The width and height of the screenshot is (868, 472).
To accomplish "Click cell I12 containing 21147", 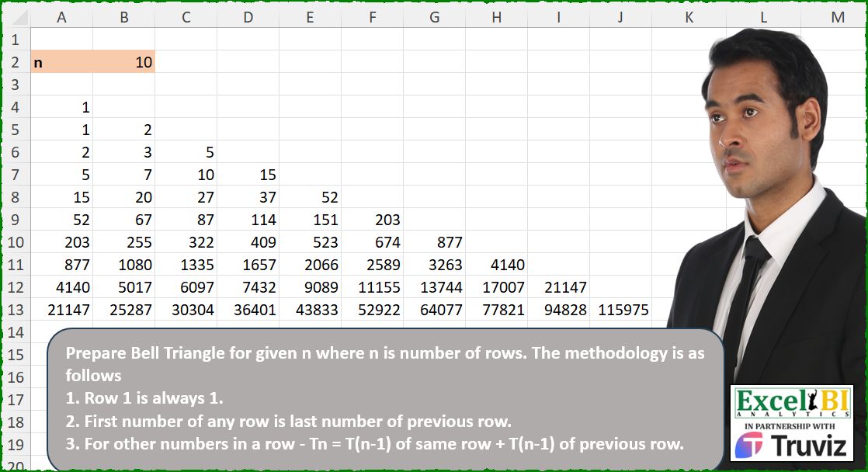I will pos(558,287).
